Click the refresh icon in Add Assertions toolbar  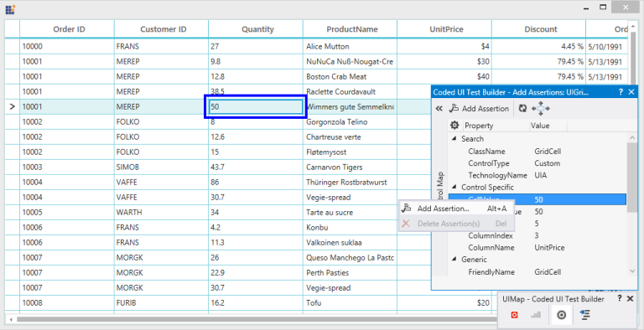(x=523, y=108)
